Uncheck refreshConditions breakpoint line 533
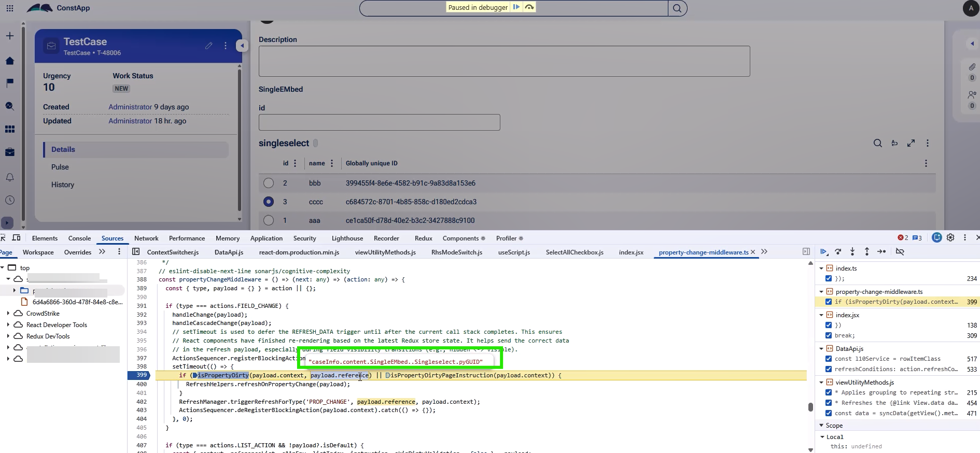Image resolution: width=980 pixels, height=453 pixels. point(829,369)
